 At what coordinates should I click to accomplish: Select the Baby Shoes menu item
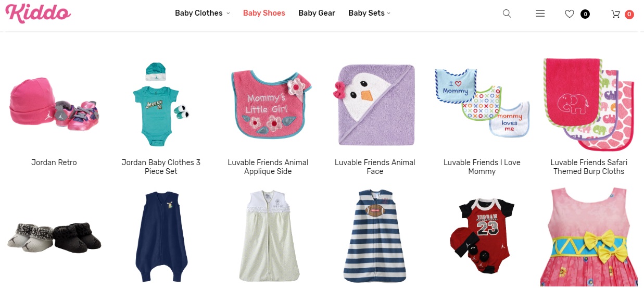264,13
